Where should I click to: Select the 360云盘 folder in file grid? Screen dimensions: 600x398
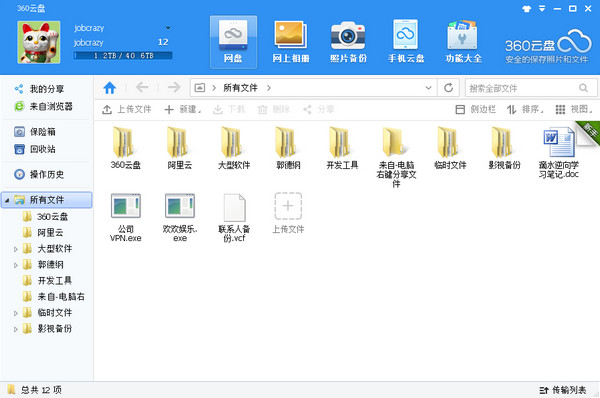(125, 148)
